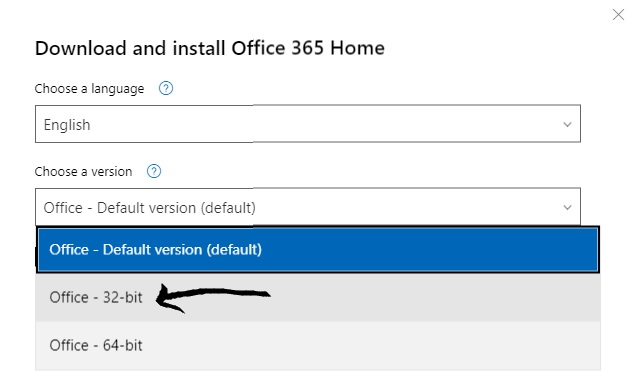Click the Choose a language label
Viewport: 632px width, 373px height.
pyautogui.click(x=89, y=89)
